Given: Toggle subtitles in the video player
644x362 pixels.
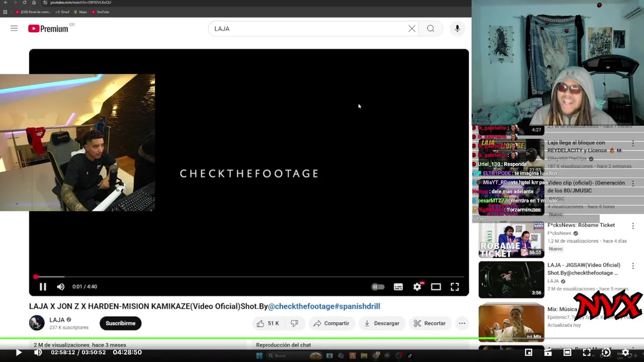Looking at the screenshot, I should pyautogui.click(x=398, y=287).
